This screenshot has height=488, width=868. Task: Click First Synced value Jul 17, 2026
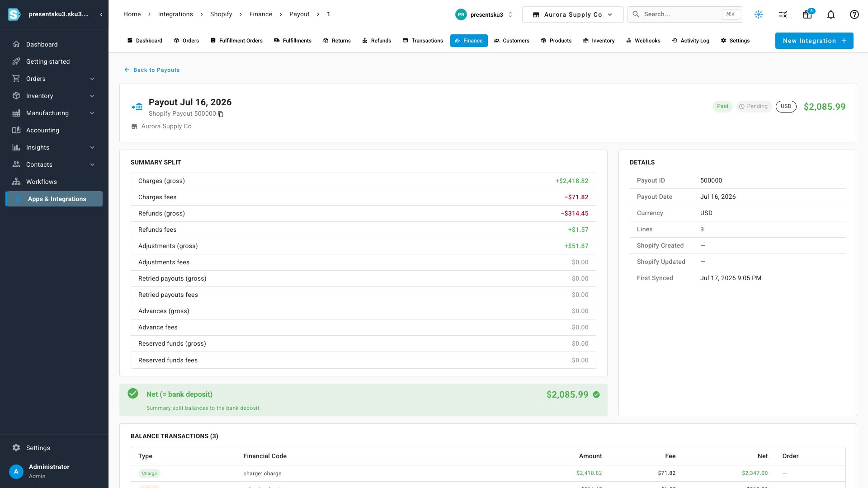pyautogui.click(x=731, y=278)
